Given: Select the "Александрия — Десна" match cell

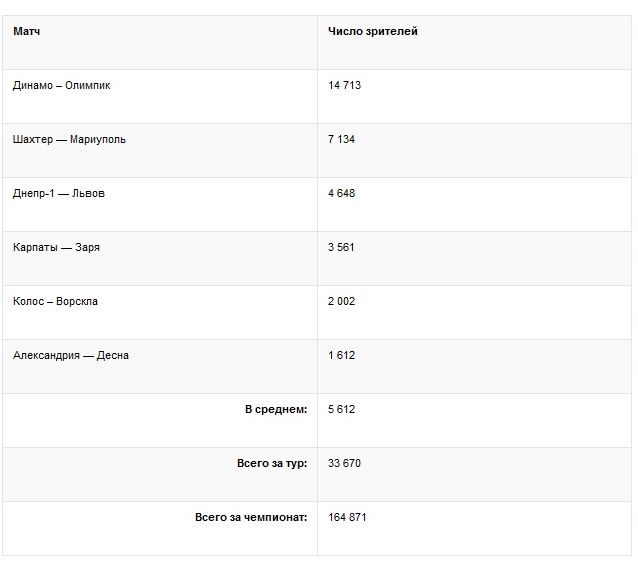Looking at the screenshot, I should tap(71, 356).
